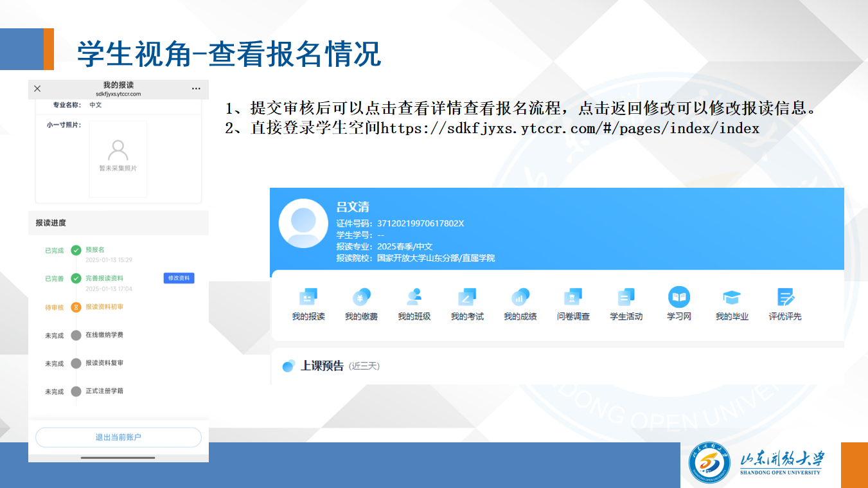This screenshot has width=868, height=488.
Task: Open the three-dot more options menu
Action: click(x=196, y=89)
